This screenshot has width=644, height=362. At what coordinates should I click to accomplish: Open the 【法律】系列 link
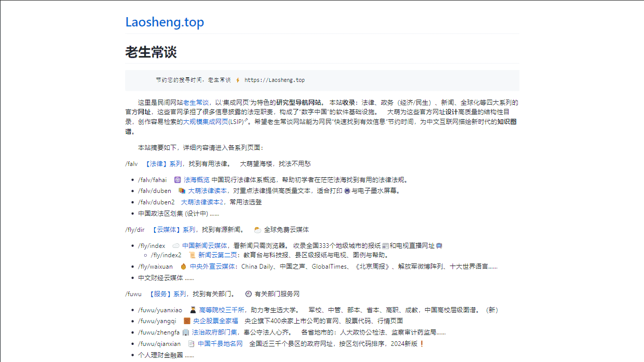(x=163, y=164)
